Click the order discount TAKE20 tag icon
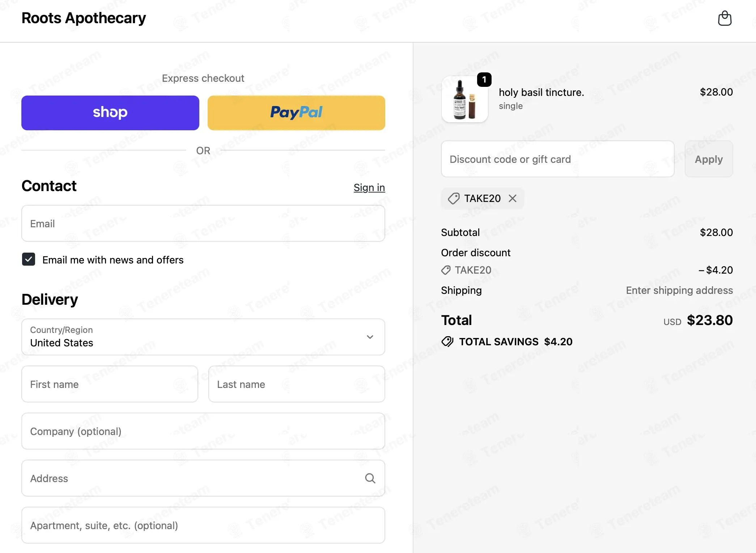The height and width of the screenshot is (553, 756). pos(446,270)
